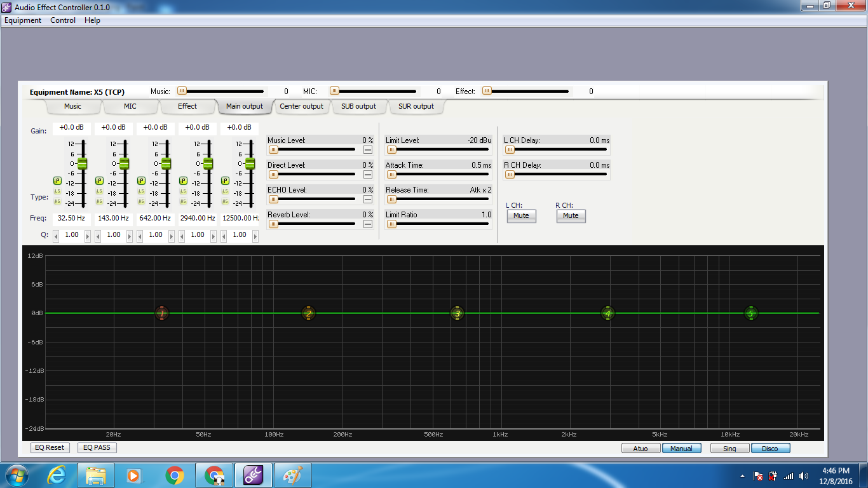Viewport: 868px width, 488px height.
Task: Mute the L CH channel
Action: click(521, 215)
